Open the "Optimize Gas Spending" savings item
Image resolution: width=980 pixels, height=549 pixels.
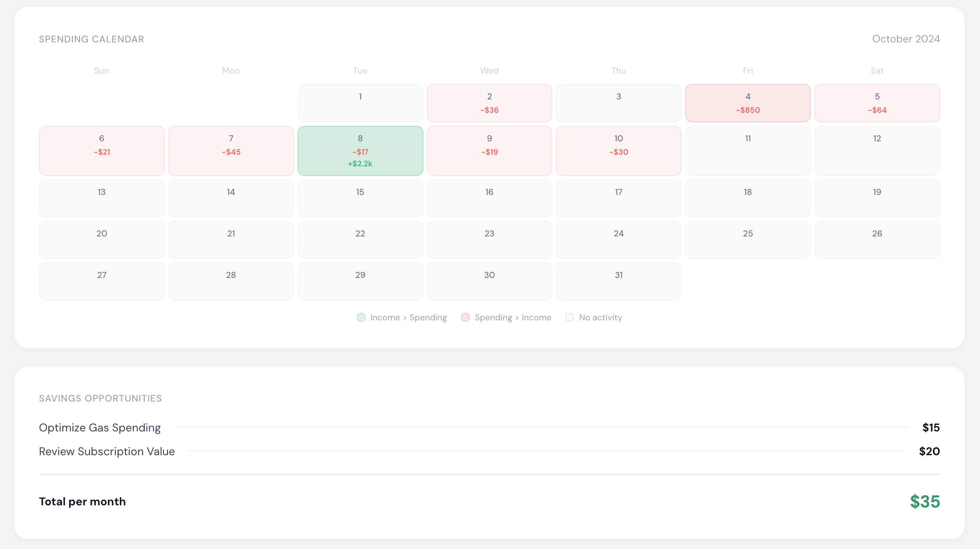point(99,428)
